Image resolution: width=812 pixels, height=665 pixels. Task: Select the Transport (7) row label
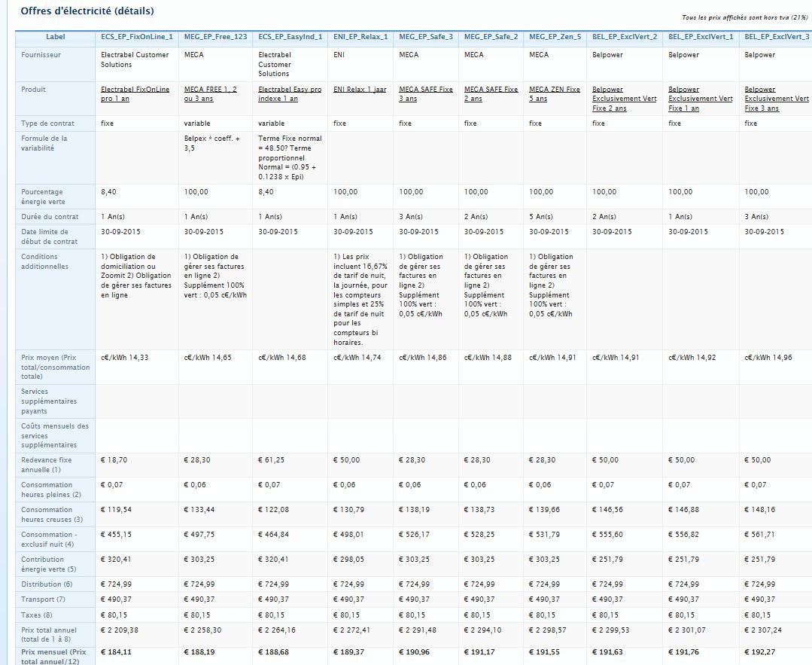point(43,599)
